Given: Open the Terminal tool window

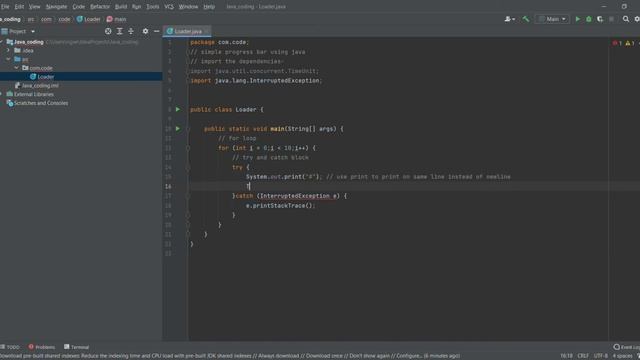Looking at the screenshot, I should tap(76, 347).
